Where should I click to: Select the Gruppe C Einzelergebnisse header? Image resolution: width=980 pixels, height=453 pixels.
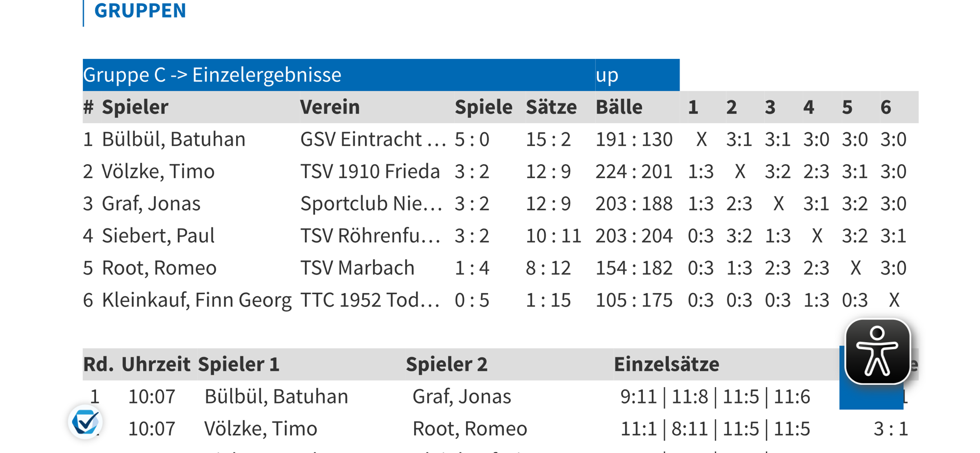click(212, 75)
